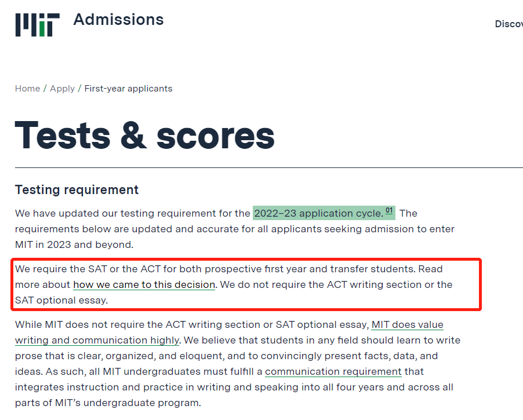The height and width of the screenshot is (420, 523).
Task: Click the text "parts of MIT's undergraduate program"
Action: (x=107, y=403)
